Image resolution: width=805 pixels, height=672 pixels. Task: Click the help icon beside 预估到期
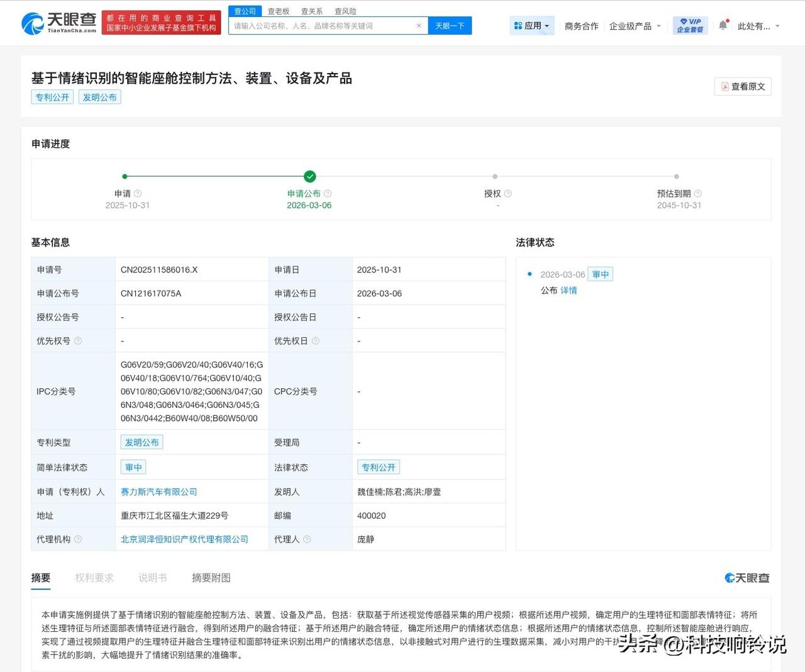tap(698, 193)
